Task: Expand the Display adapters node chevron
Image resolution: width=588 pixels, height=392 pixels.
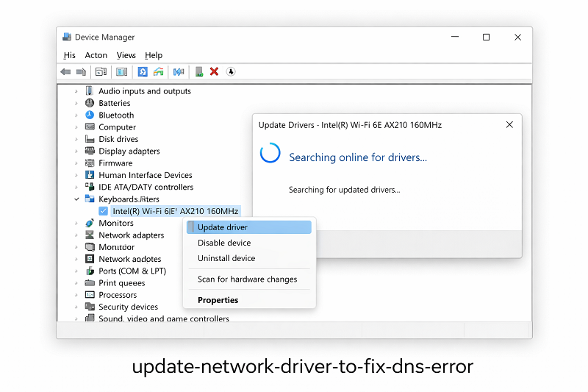Action: 76,151
